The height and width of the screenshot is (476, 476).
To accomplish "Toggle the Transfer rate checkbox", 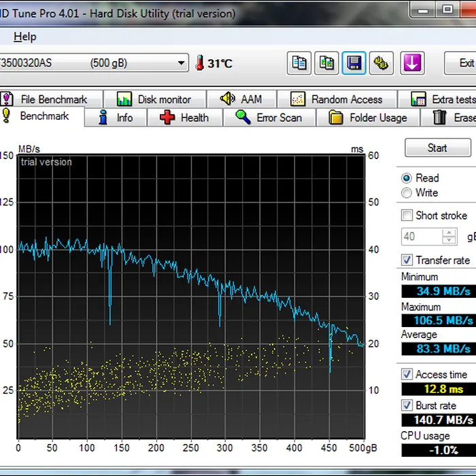I will [407, 260].
